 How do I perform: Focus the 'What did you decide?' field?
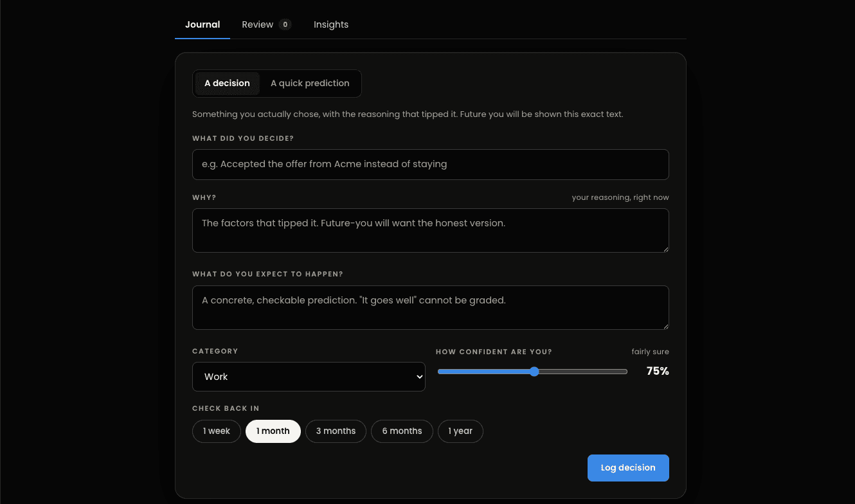coord(431,165)
